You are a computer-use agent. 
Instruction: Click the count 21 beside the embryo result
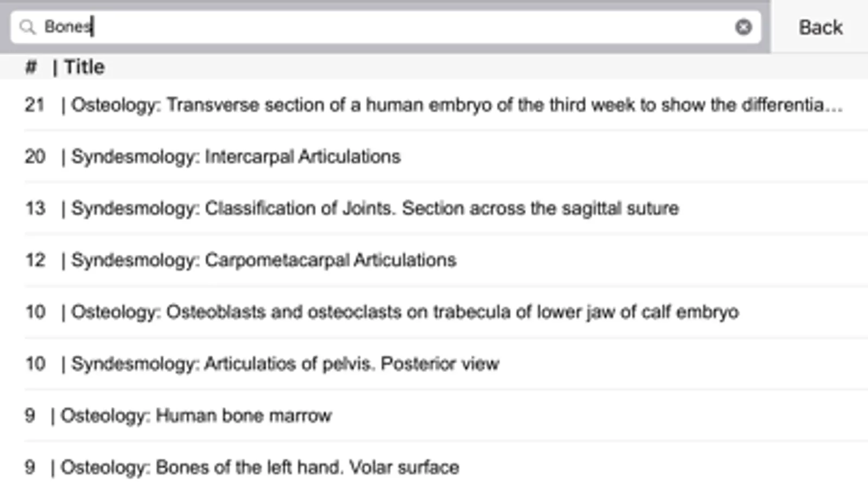pyautogui.click(x=35, y=105)
